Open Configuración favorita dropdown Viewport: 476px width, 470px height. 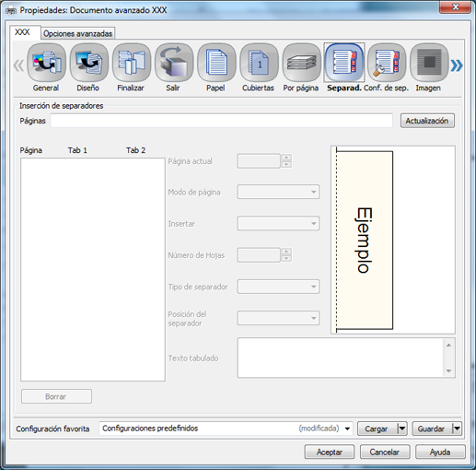point(226,429)
